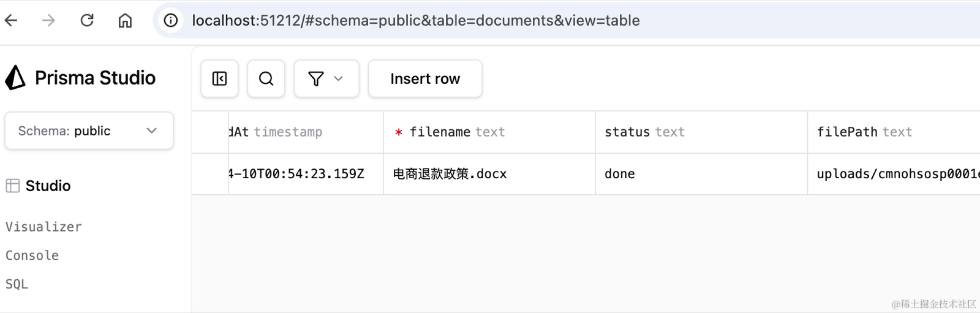980x313 pixels.
Task: View site information icon in address bar
Action: click(x=171, y=20)
